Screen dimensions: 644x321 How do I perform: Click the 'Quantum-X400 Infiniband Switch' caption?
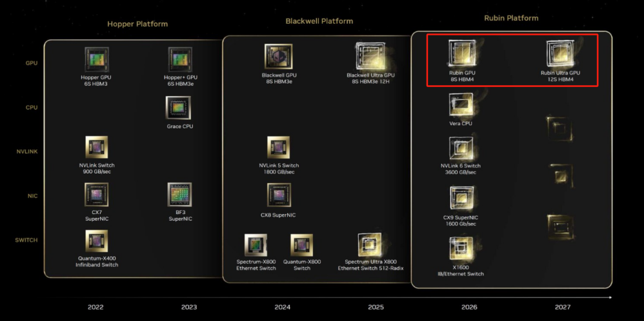click(97, 262)
